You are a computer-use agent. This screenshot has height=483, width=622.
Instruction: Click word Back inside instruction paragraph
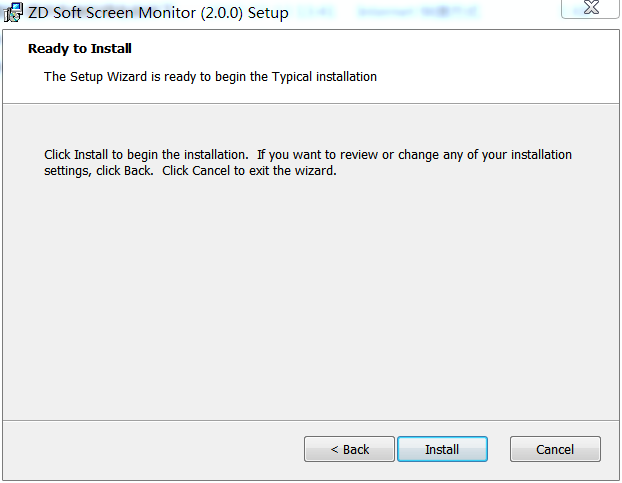click(x=138, y=171)
